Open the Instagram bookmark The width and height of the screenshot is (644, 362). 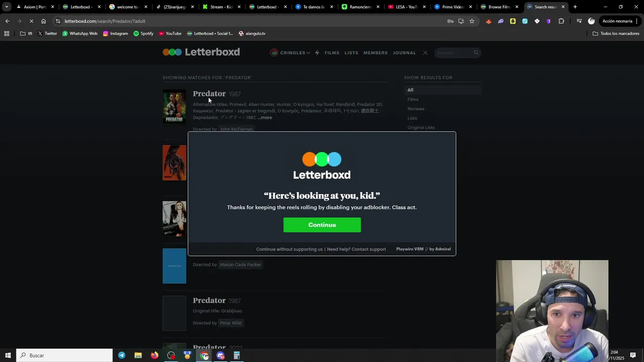click(x=115, y=34)
